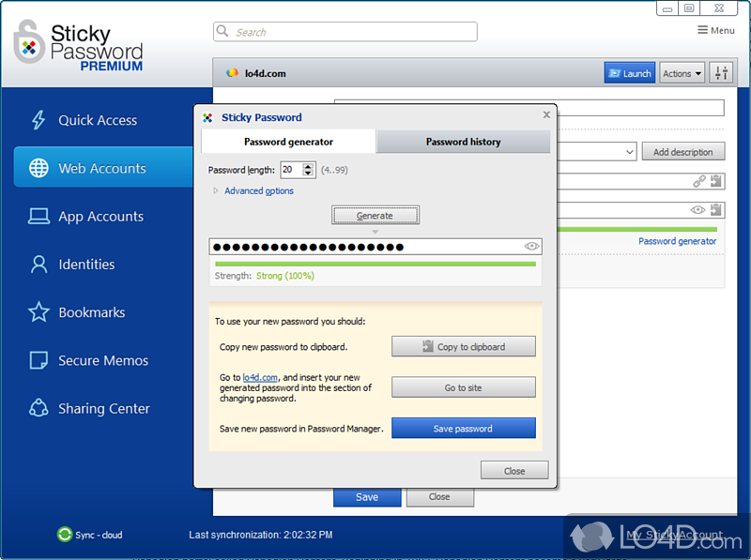Click the Password length field

292,170
